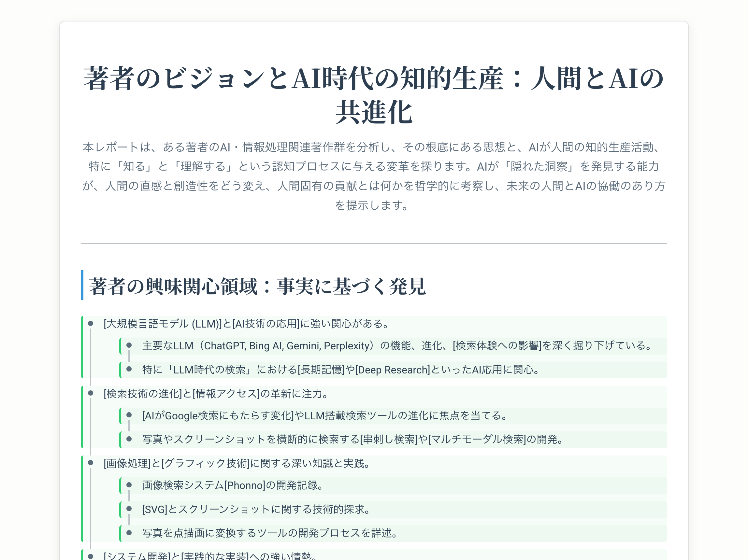
Task: Click the report summary paragraph
Action: point(374,176)
